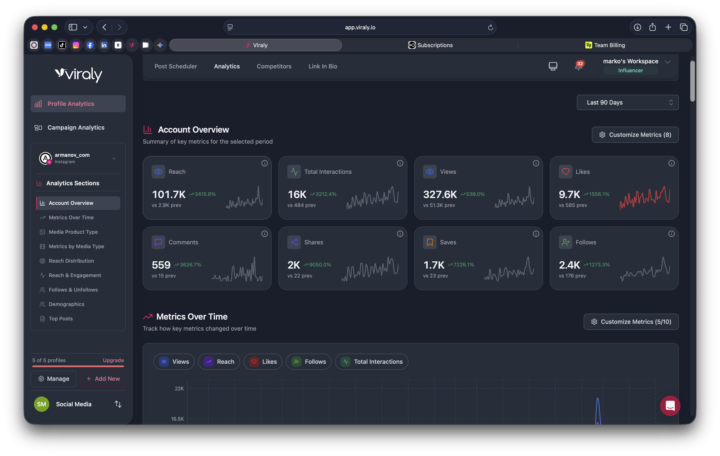Open the red Viraly pinned tab

click(132, 45)
